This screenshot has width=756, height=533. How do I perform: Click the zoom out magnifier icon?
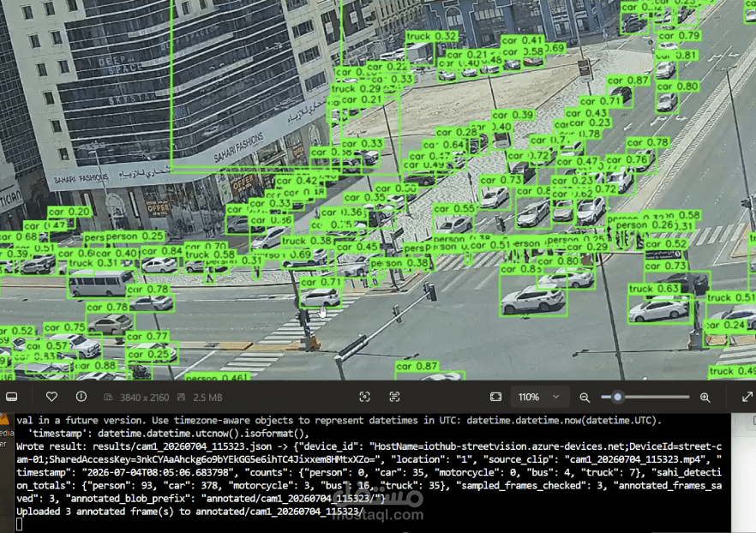(585, 397)
